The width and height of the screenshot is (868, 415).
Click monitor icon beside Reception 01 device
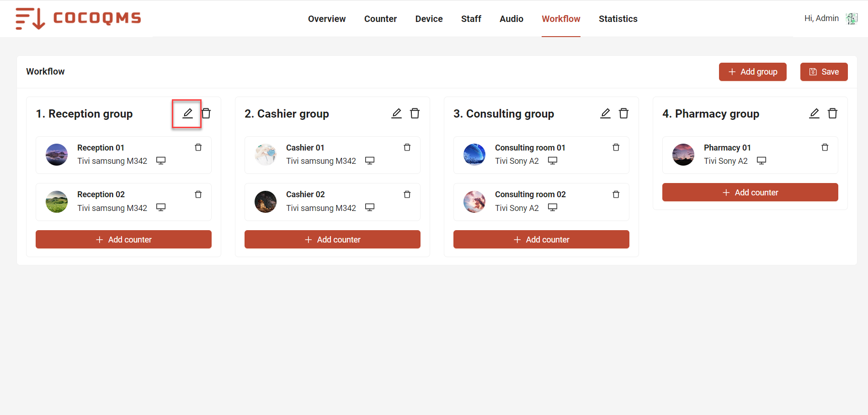coord(161,161)
